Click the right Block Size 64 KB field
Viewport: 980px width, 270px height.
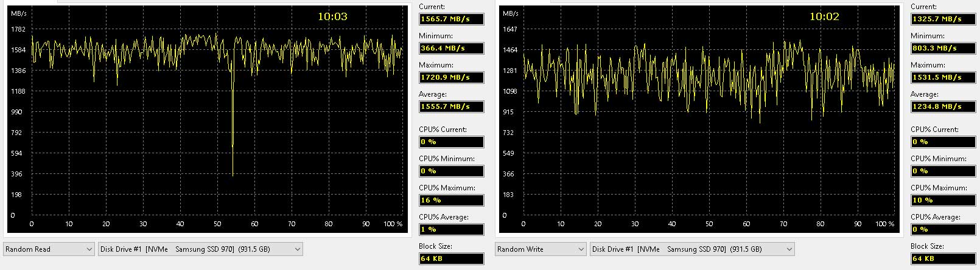[943, 258]
